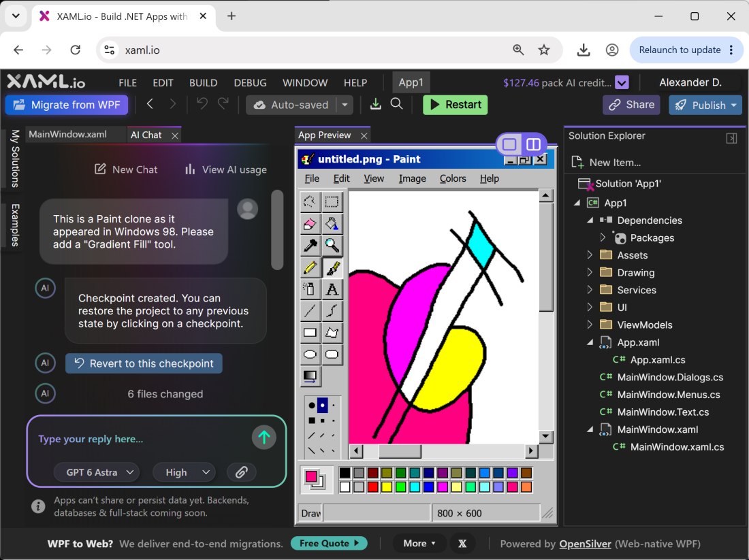Choose the Fill With Color bucket tool

click(332, 224)
